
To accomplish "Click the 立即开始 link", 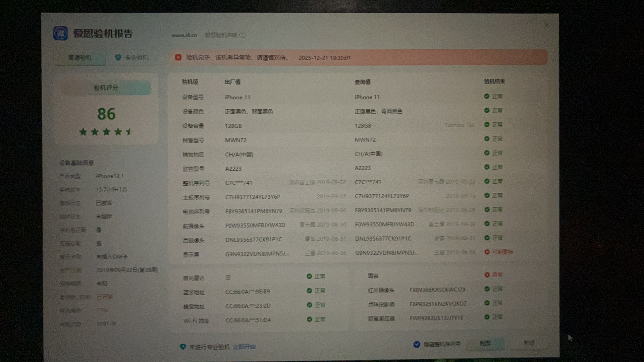I will (244, 347).
